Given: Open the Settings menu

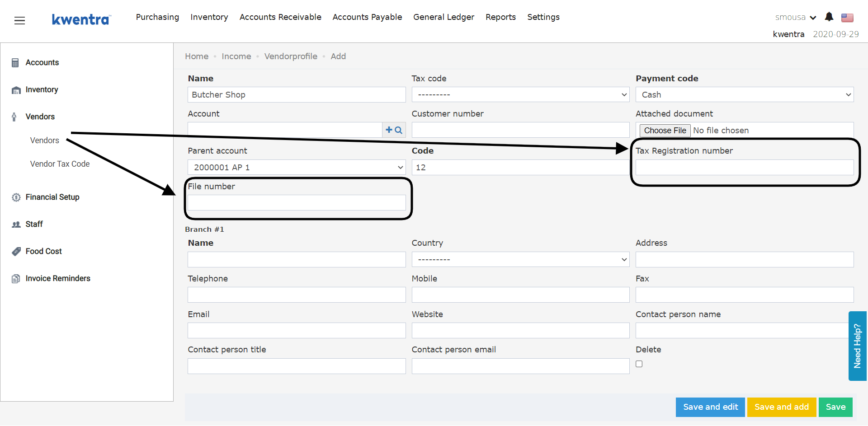Looking at the screenshot, I should pos(543,17).
